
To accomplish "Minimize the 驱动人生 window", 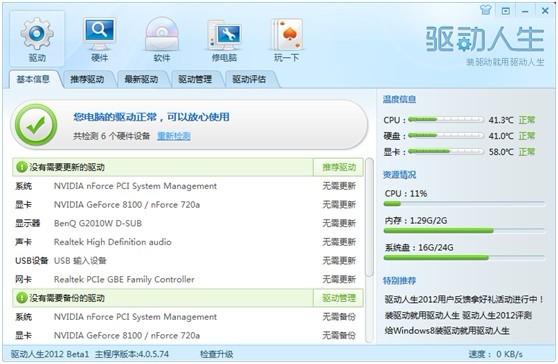I will click(525, 11).
